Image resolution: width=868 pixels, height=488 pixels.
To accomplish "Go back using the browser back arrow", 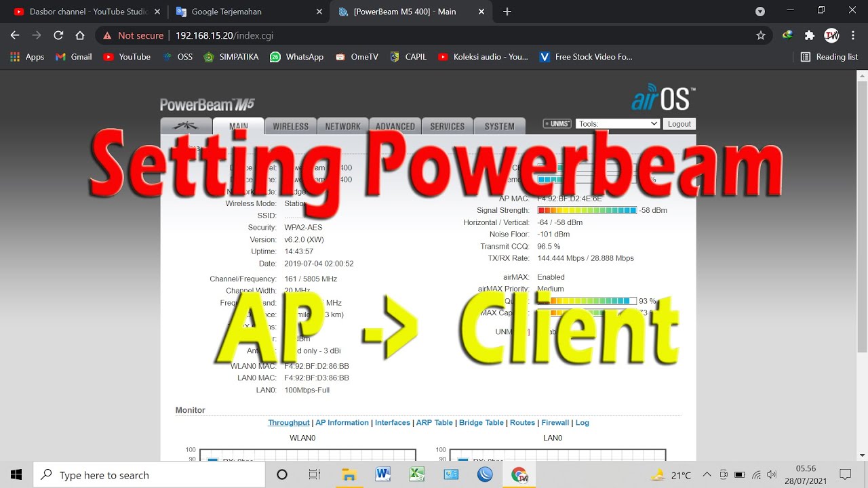I will [x=15, y=35].
